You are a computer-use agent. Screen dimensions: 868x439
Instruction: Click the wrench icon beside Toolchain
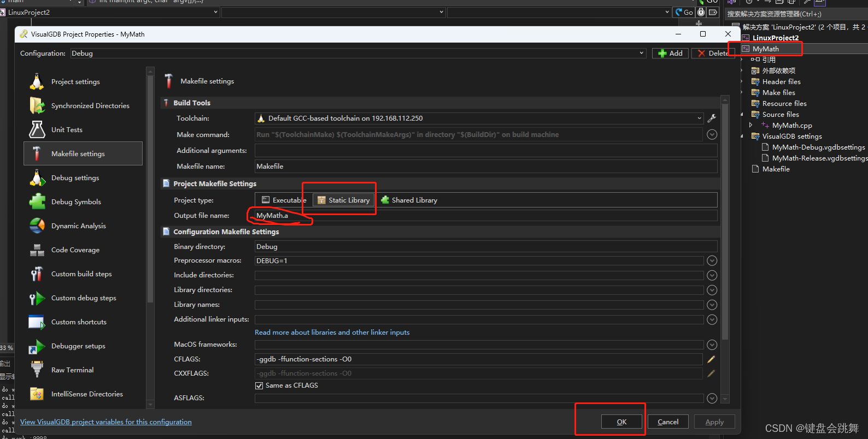point(712,118)
